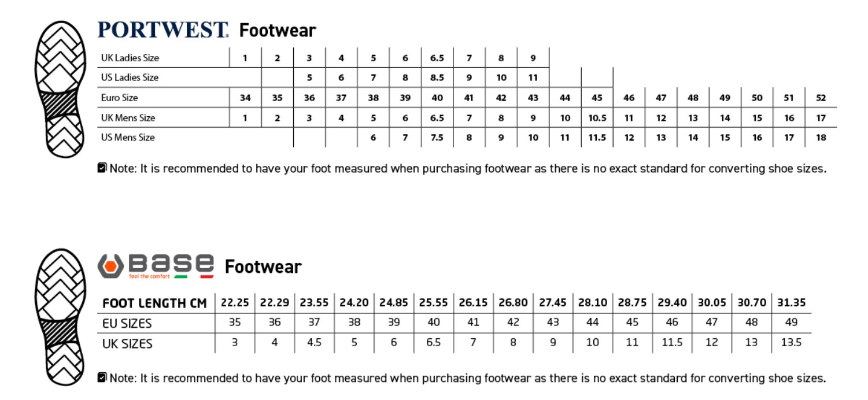Click the Base brand wordmark
Screen dimensions: 868x400
(171, 264)
